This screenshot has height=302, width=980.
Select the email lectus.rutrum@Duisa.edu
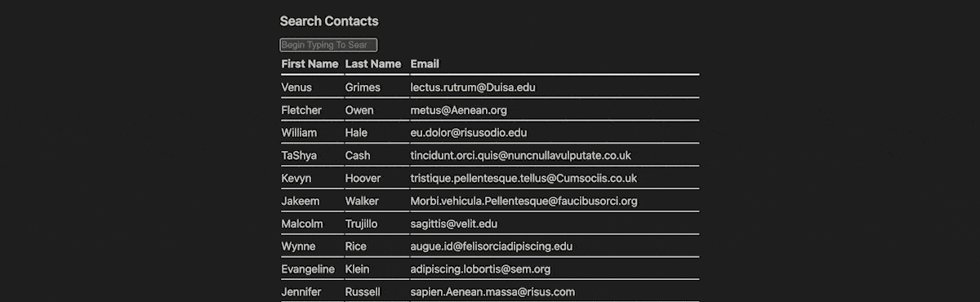coord(473,87)
